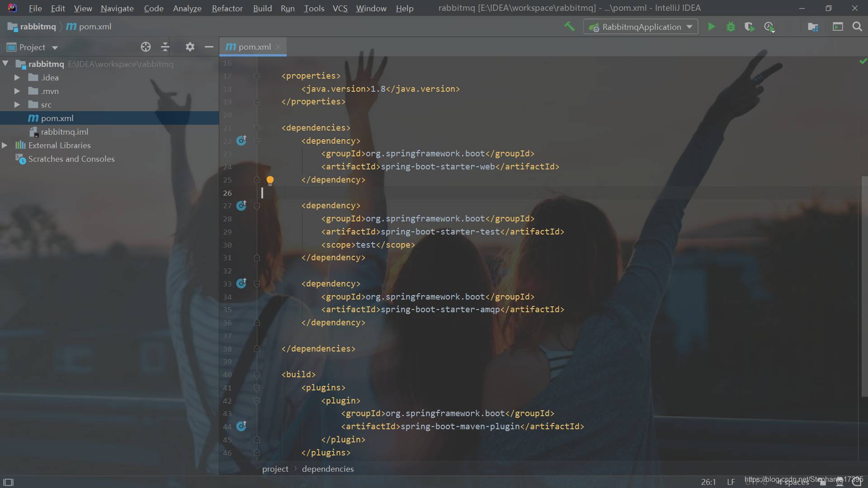Toggle tool window bars at bottom-left corner
This screenshot has width=868, height=488.
click(8, 482)
